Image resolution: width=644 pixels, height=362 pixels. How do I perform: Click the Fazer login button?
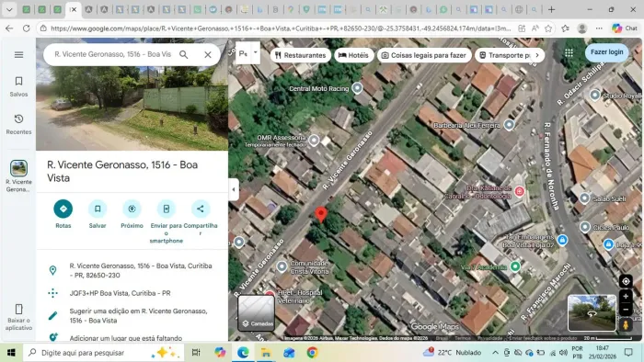[x=606, y=52]
